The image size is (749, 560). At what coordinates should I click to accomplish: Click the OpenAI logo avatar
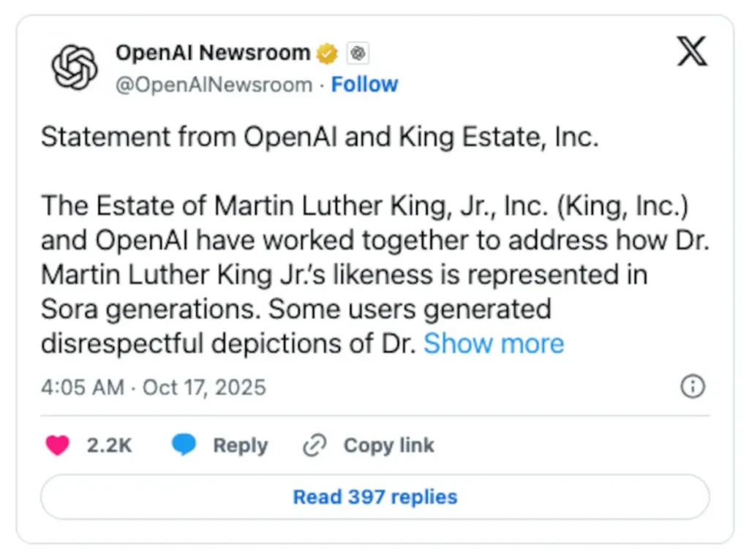(74, 67)
